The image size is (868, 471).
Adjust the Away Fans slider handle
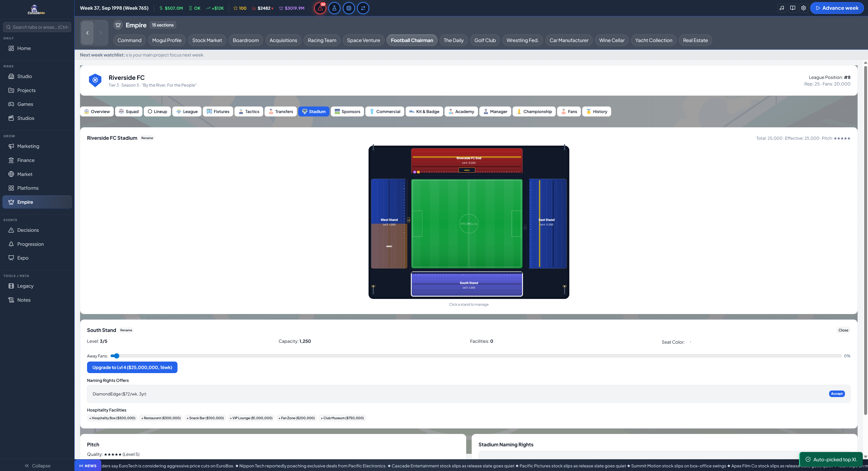click(117, 356)
